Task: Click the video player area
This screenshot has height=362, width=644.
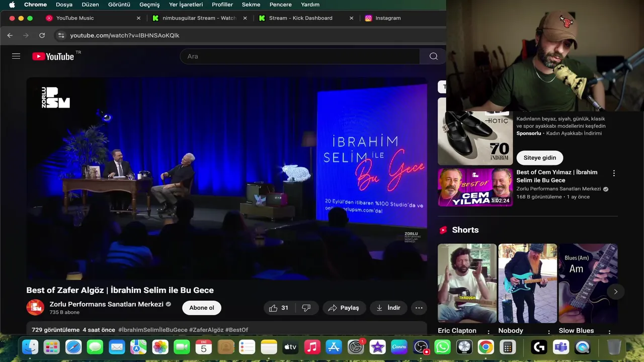Action: (227, 178)
